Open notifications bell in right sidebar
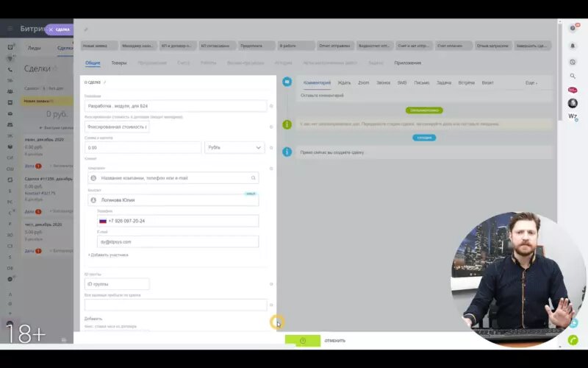Viewport: 588px width, 368px height. [573, 46]
